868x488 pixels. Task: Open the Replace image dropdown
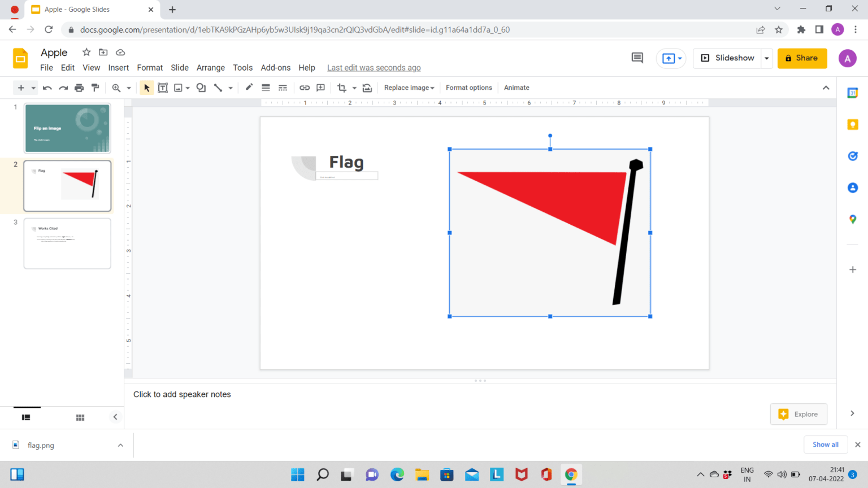coord(409,88)
